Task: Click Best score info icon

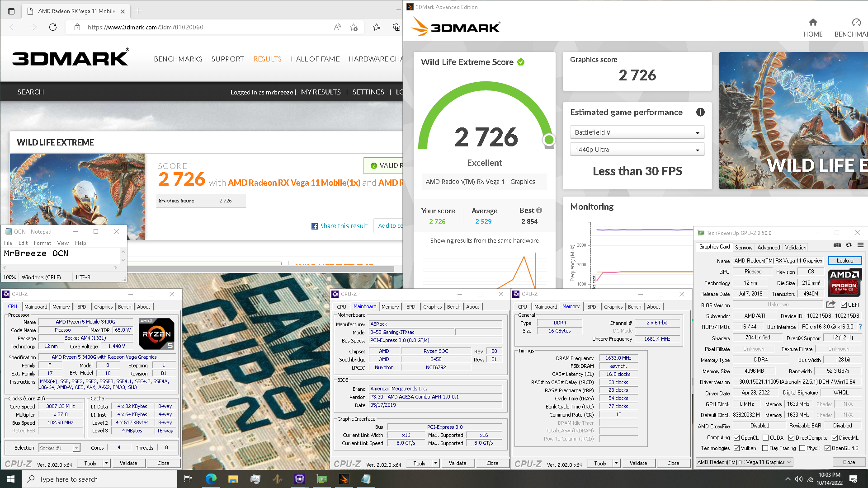Action: (539, 211)
